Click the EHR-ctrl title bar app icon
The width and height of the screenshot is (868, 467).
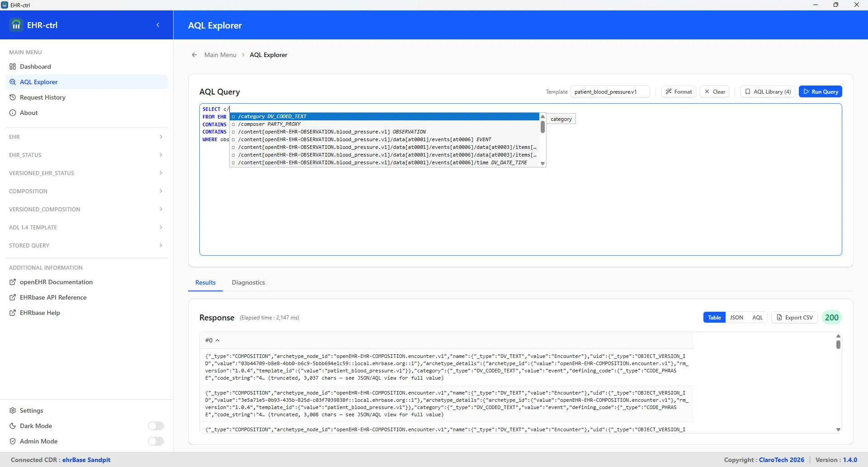5,5
